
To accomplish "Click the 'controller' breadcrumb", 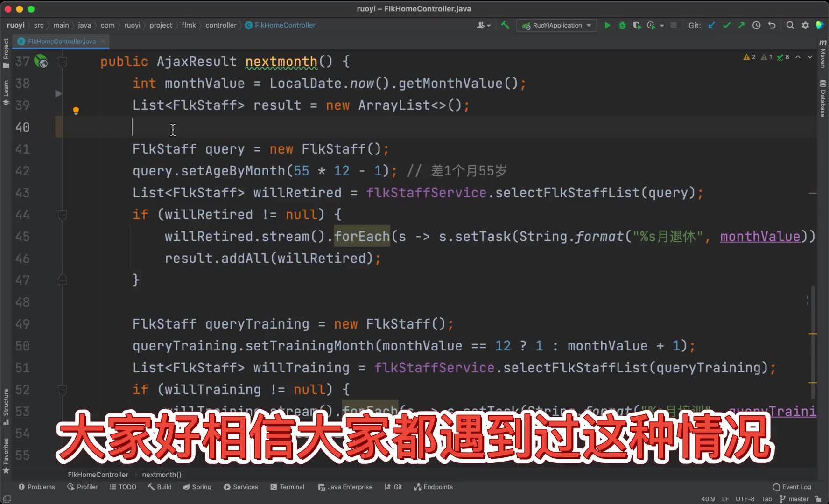I will (221, 25).
